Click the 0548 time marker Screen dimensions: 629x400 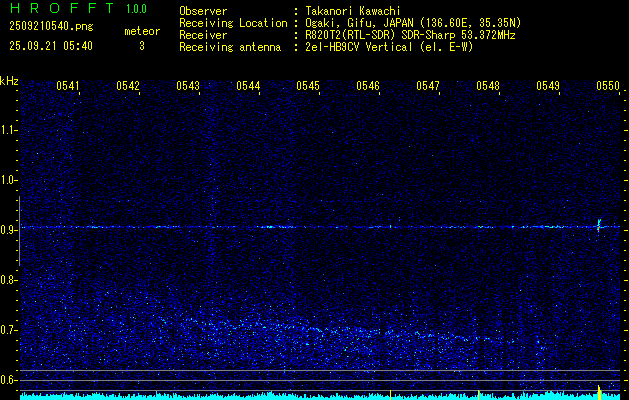coord(488,86)
